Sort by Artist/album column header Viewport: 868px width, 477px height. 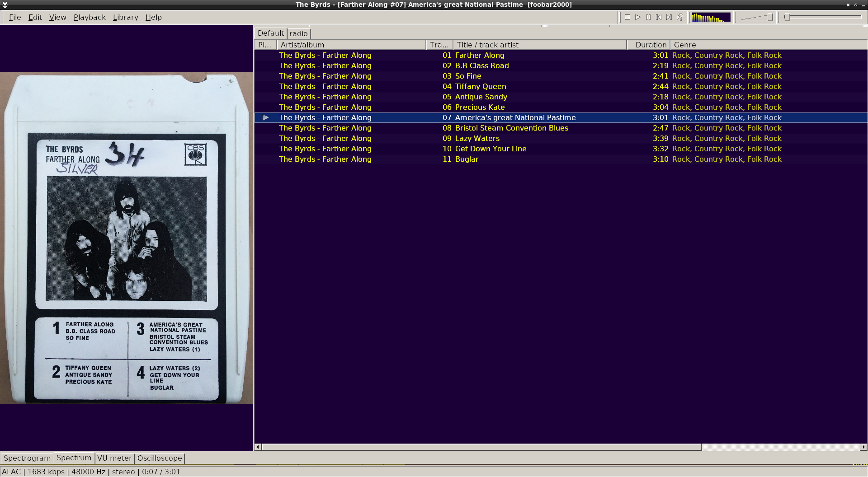(x=351, y=45)
